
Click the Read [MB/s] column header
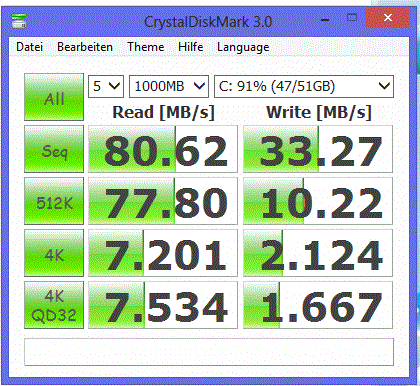163,112
